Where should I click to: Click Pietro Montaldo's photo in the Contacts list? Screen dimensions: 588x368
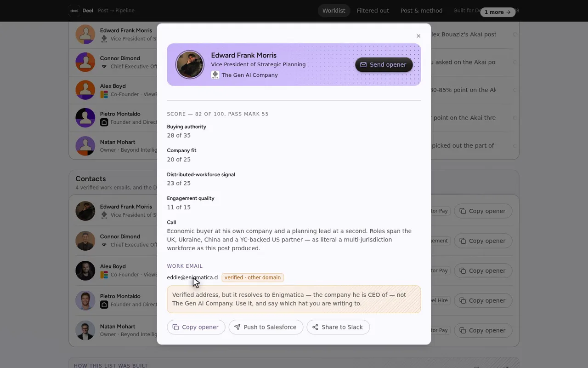[85, 300]
